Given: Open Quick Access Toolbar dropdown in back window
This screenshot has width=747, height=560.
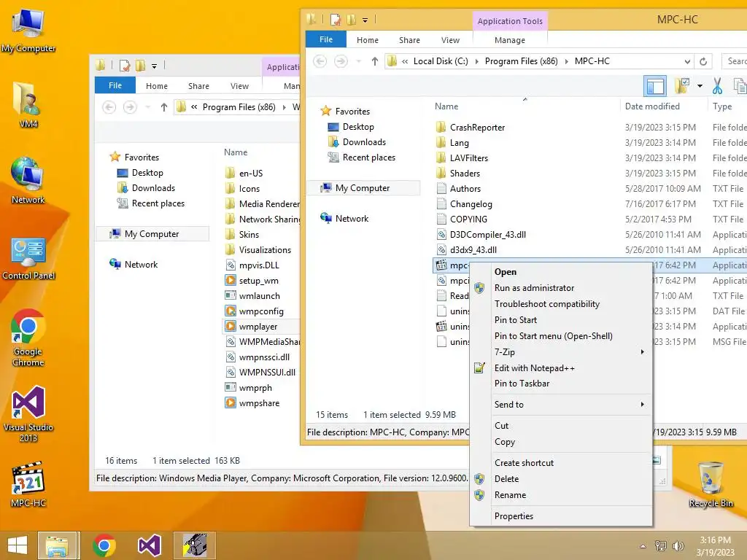Looking at the screenshot, I should tap(155, 66).
